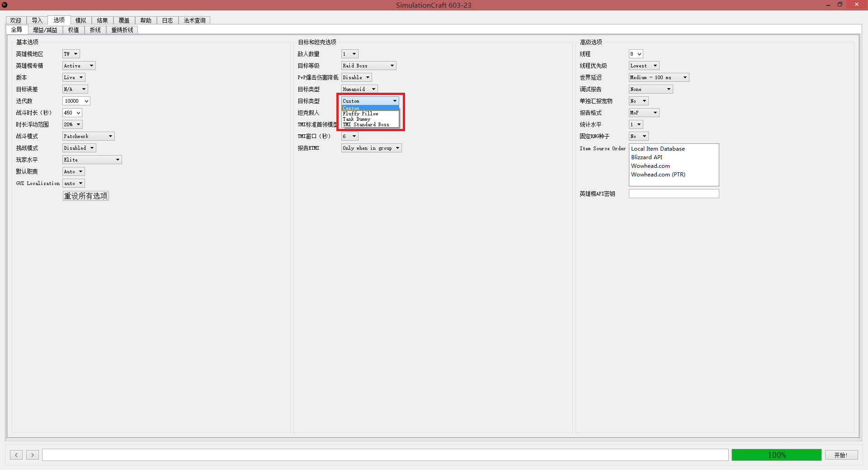
Task: Switch to the 覆盖 tab
Action: pyautogui.click(x=124, y=20)
